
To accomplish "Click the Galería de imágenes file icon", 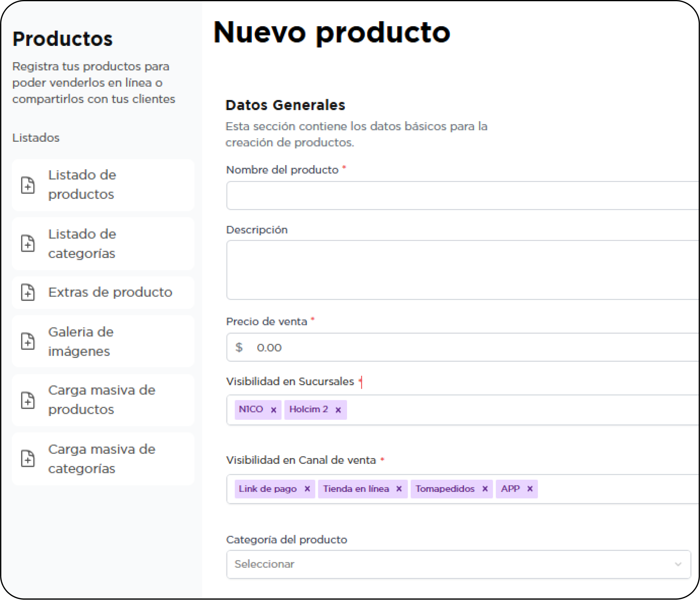I will [x=28, y=341].
